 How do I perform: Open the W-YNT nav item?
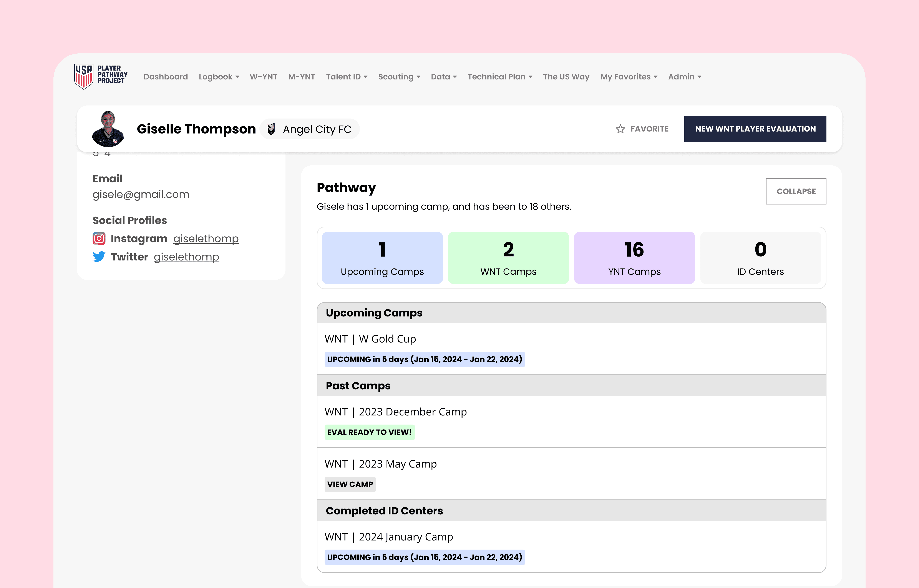click(x=263, y=77)
